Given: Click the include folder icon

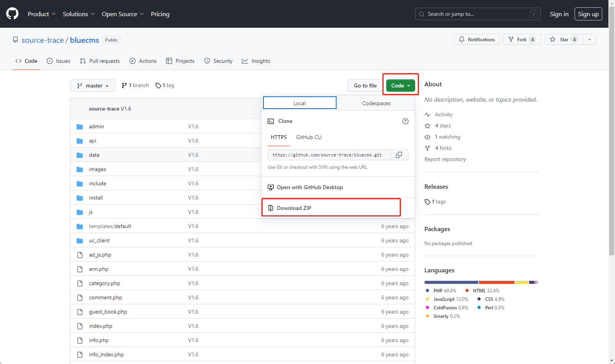Looking at the screenshot, I should (80, 184).
